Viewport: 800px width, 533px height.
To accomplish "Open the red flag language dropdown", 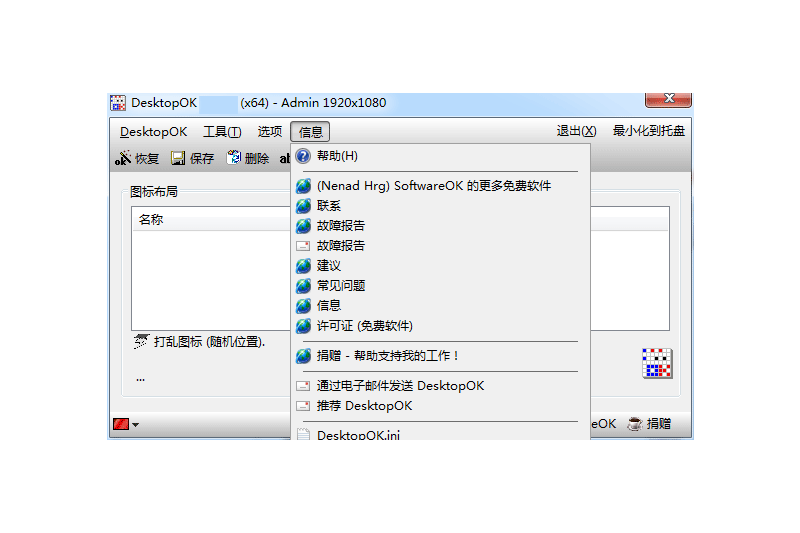I will click(126, 424).
